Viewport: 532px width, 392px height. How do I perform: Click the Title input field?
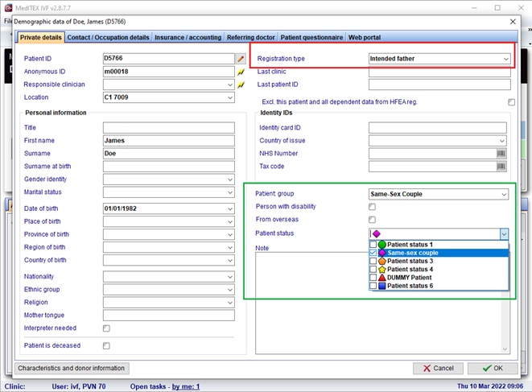point(169,128)
